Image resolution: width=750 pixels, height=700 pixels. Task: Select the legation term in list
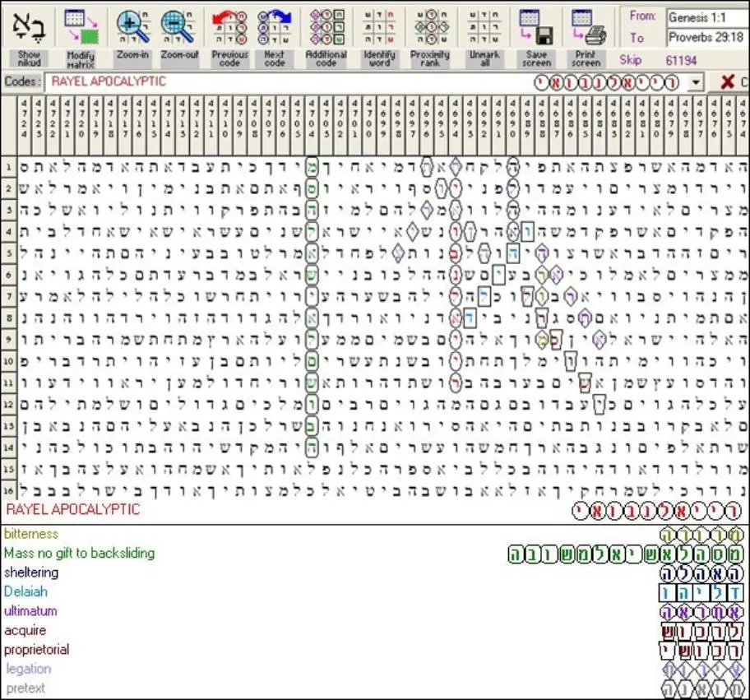point(29,669)
